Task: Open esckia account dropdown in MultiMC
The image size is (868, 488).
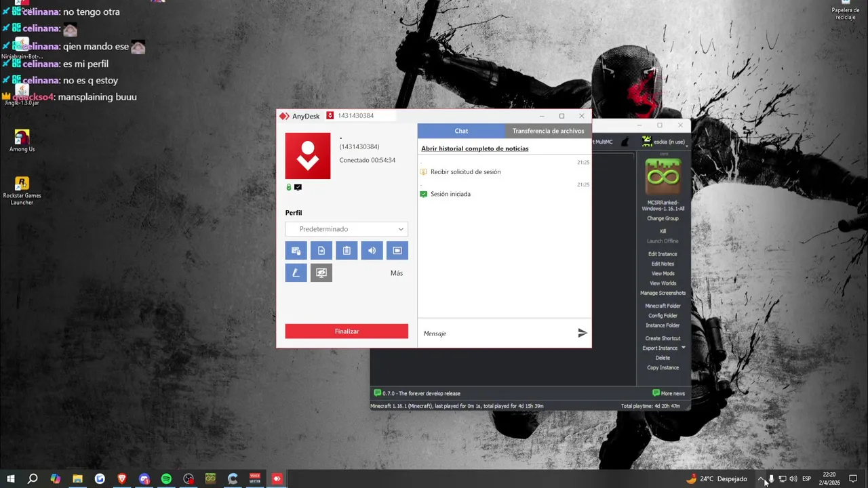Action: coord(663,142)
